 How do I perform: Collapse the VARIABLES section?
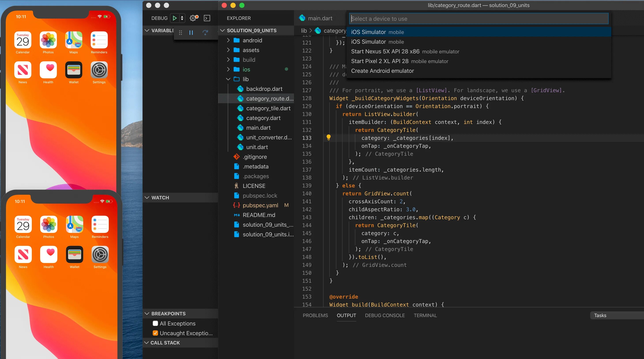click(x=147, y=30)
